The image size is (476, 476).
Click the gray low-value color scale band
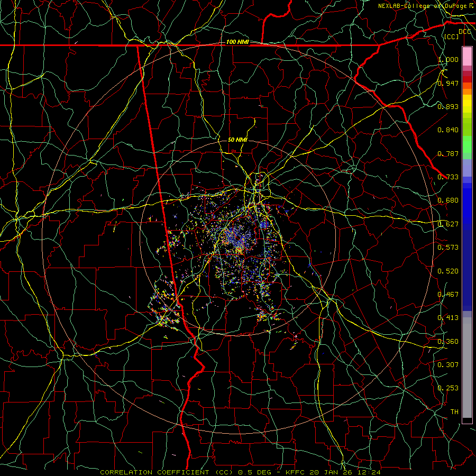(x=467, y=368)
